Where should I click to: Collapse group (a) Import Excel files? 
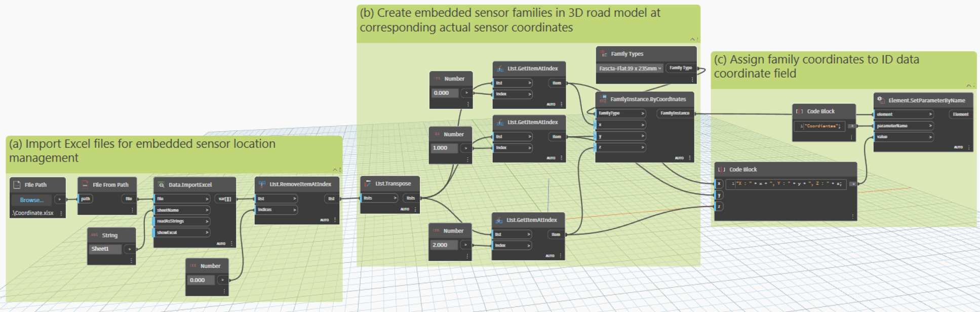[335, 170]
